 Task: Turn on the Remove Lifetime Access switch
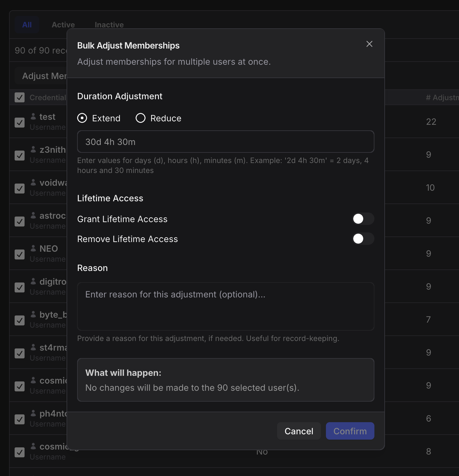(363, 239)
